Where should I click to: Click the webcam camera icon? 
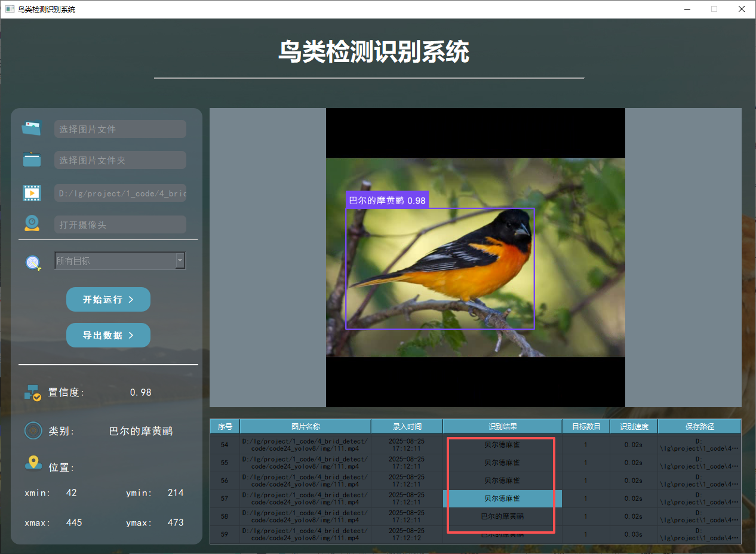(x=32, y=223)
